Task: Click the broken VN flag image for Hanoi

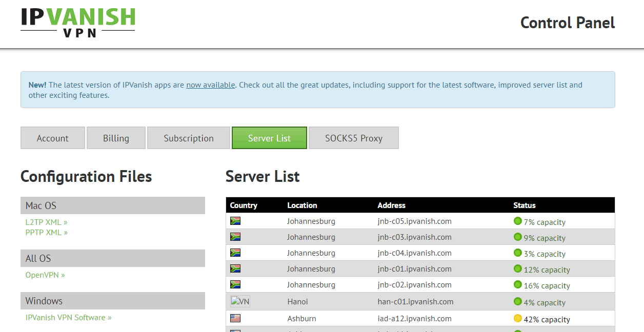Action: pyautogui.click(x=240, y=301)
